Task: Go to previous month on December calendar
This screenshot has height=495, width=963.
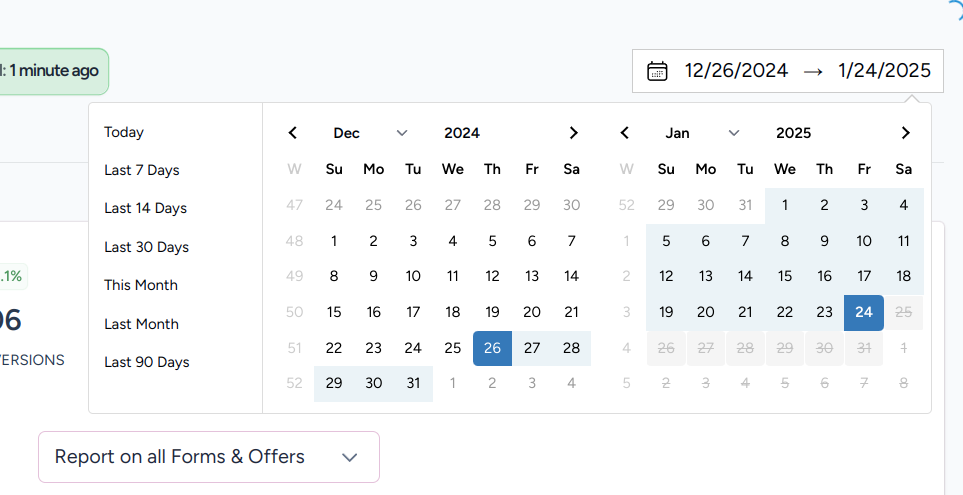Action: pyautogui.click(x=293, y=133)
